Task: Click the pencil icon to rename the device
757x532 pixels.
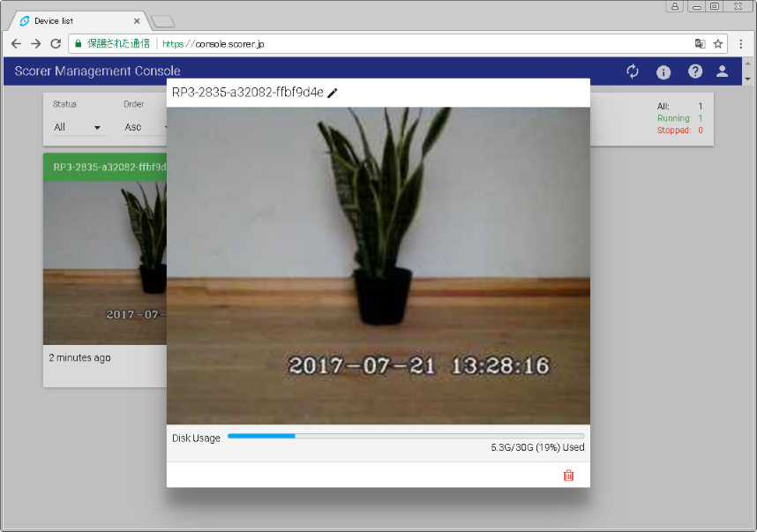Action: [x=333, y=92]
